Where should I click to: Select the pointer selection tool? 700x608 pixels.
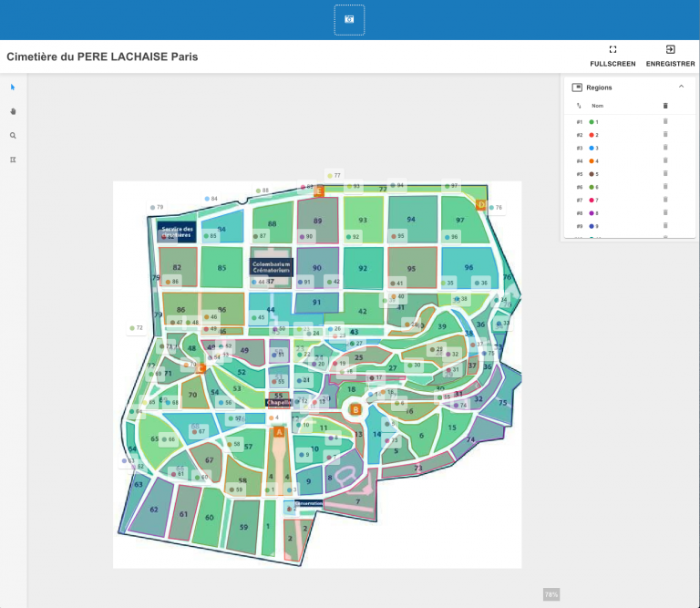(x=13, y=88)
